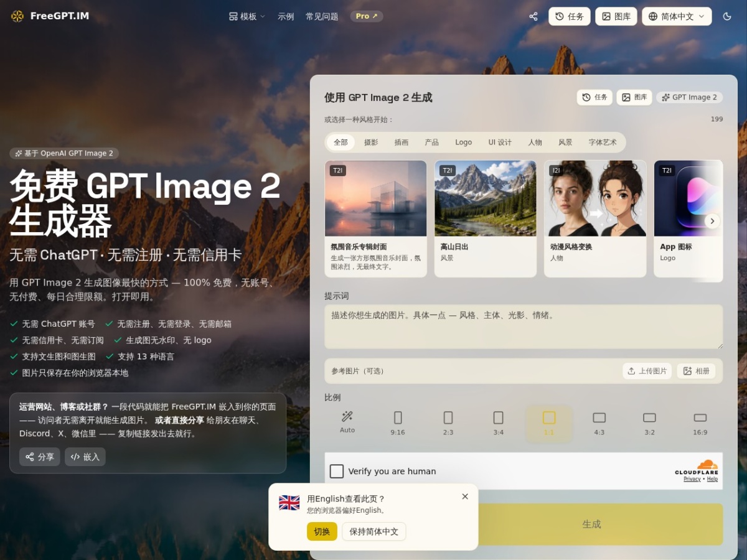
Task: Check Verify you are human box
Action: click(x=337, y=471)
